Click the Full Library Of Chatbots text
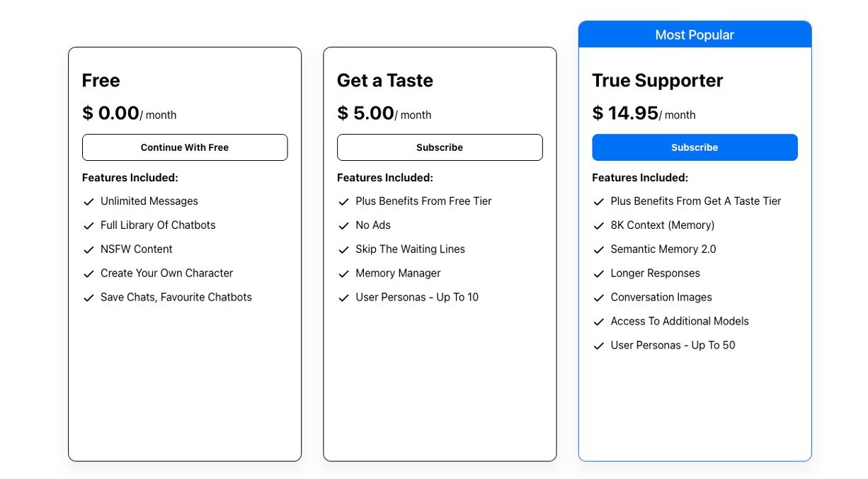Viewport: 868px width, 479px height. point(158,225)
